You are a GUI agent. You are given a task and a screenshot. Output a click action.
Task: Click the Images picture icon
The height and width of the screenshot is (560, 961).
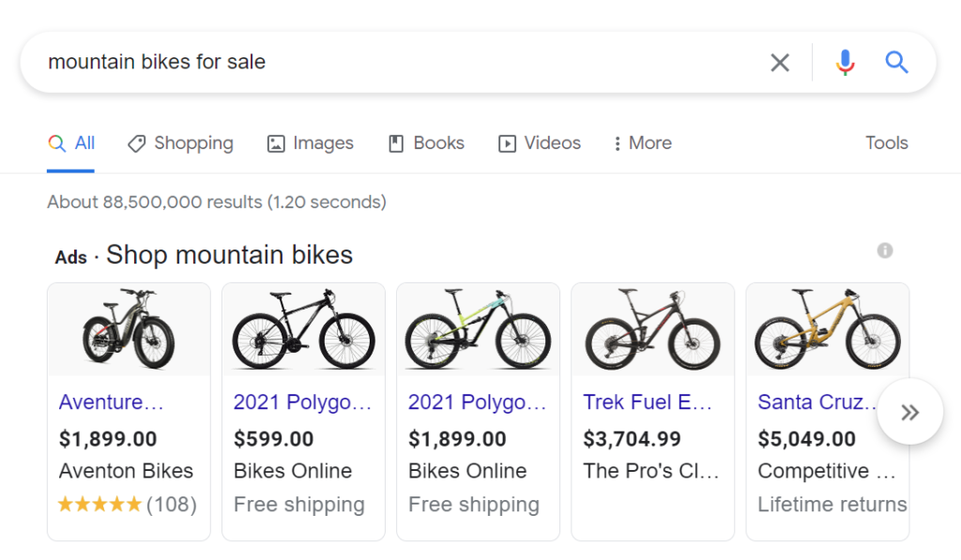274,143
